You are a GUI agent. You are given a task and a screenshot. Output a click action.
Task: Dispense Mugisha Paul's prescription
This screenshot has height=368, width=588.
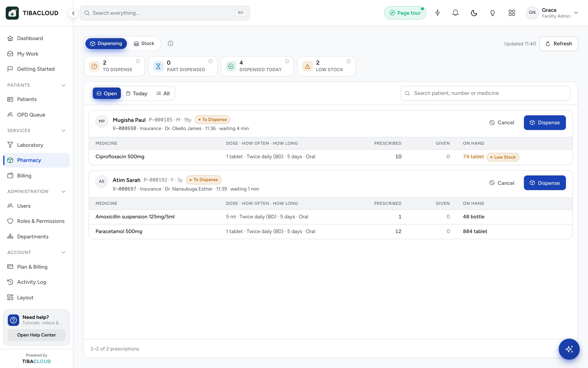pos(545,123)
